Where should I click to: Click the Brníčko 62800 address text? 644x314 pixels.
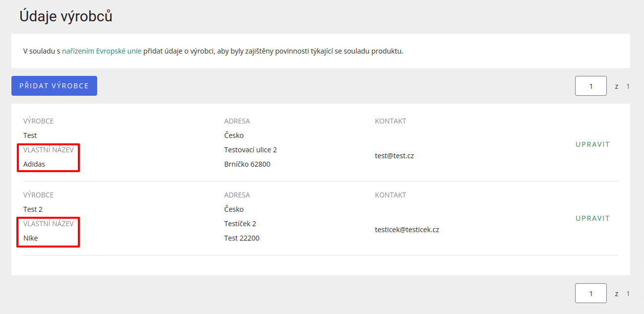247,164
